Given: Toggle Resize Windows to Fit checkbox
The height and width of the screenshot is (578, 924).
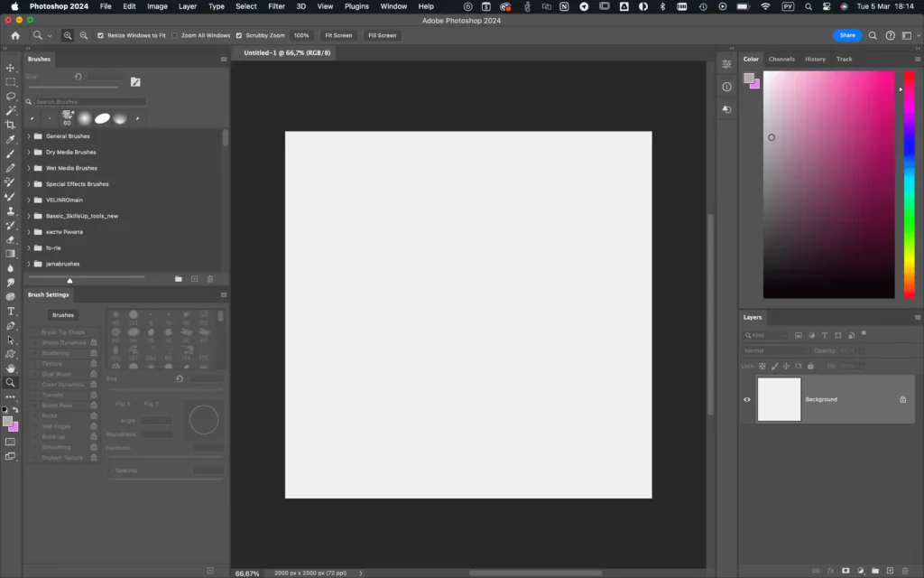Looking at the screenshot, I should 100,35.
